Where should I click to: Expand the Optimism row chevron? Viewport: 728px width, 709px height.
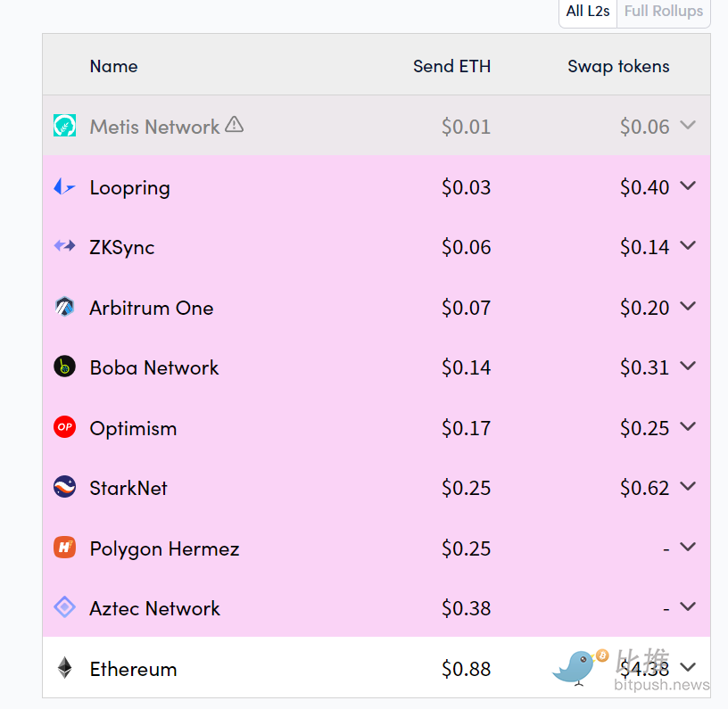tap(688, 426)
